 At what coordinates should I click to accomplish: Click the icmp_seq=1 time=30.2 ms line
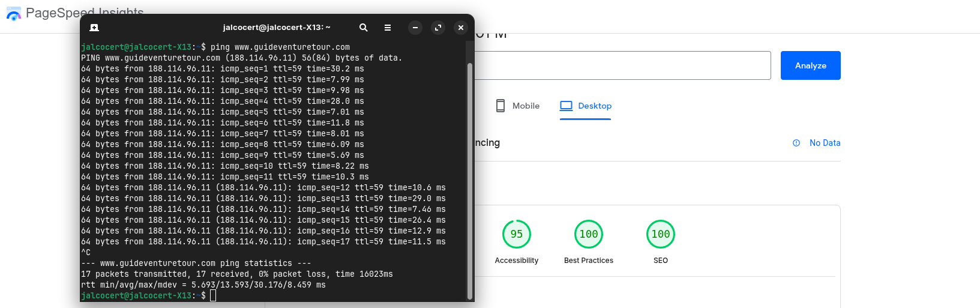(223, 68)
